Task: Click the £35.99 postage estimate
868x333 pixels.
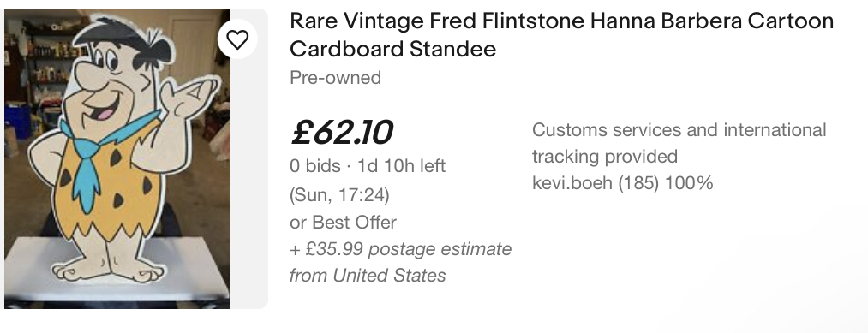Action: (x=400, y=249)
